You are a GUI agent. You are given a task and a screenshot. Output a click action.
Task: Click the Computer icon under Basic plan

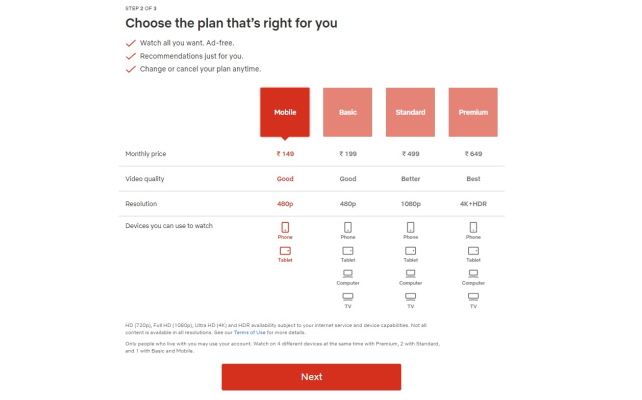348,273
